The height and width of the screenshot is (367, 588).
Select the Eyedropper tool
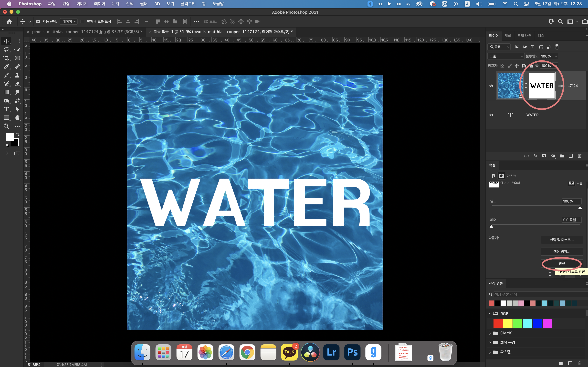[x=7, y=67]
